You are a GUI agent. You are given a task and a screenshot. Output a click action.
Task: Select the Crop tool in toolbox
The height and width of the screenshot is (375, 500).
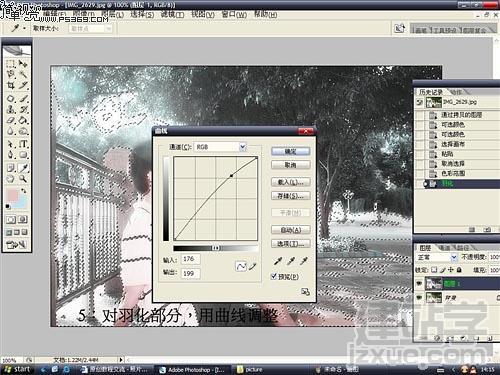tap(11, 85)
